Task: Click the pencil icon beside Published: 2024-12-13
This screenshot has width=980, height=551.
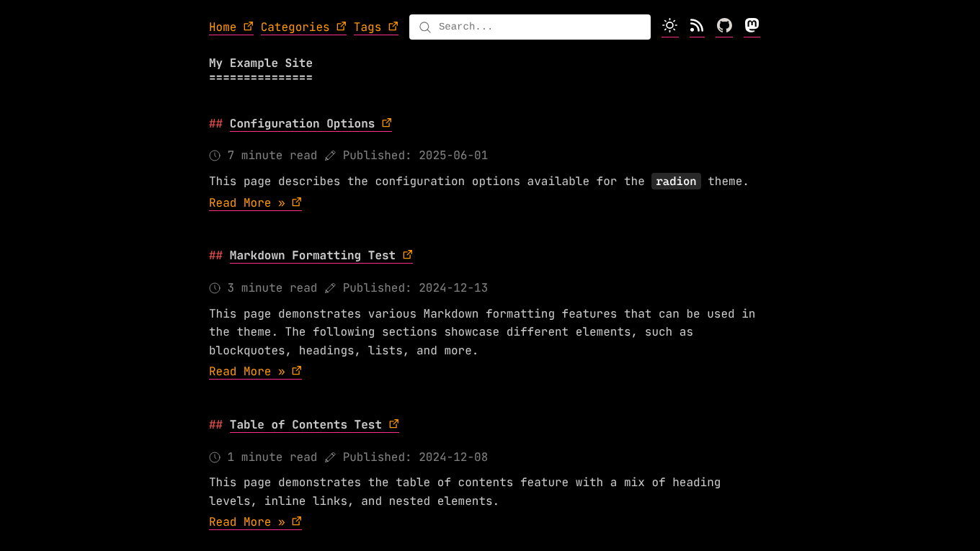Action: [330, 287]
